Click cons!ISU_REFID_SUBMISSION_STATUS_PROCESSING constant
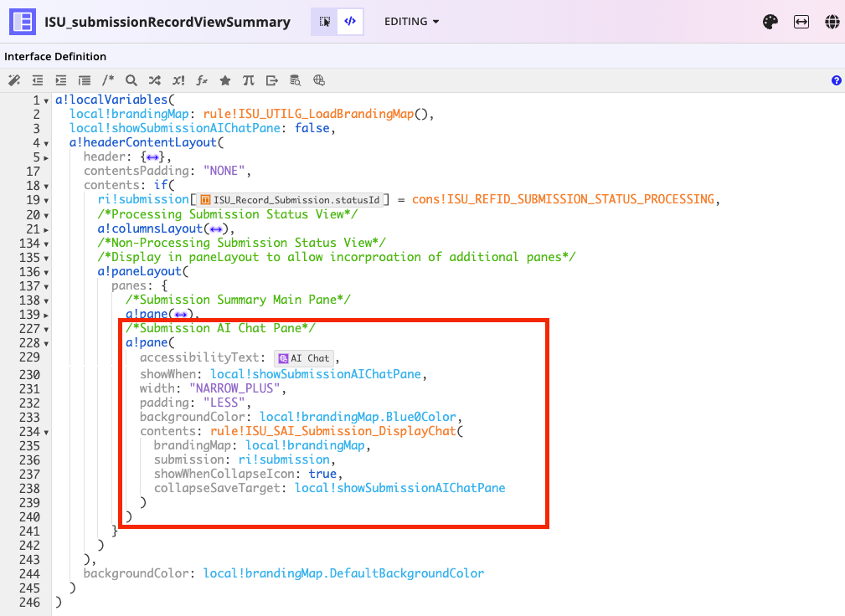This screenshot has width=845, height=616. click(563, 199)
